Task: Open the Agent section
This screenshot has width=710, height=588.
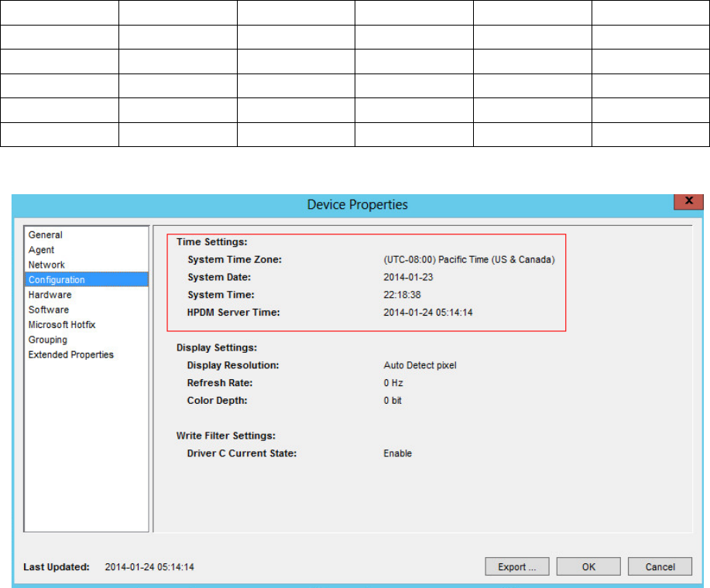Action: point(42,250)
